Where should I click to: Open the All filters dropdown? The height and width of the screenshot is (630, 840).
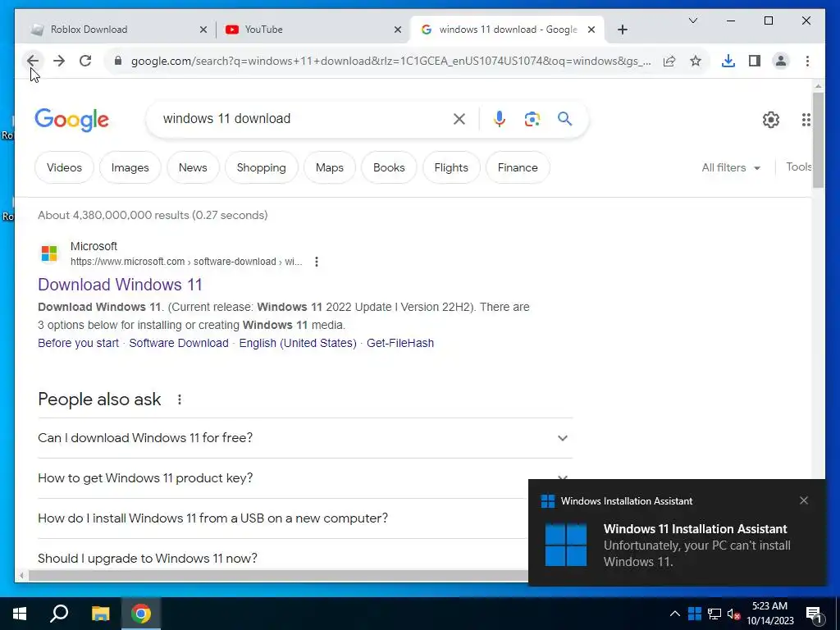tap(731, 167)
